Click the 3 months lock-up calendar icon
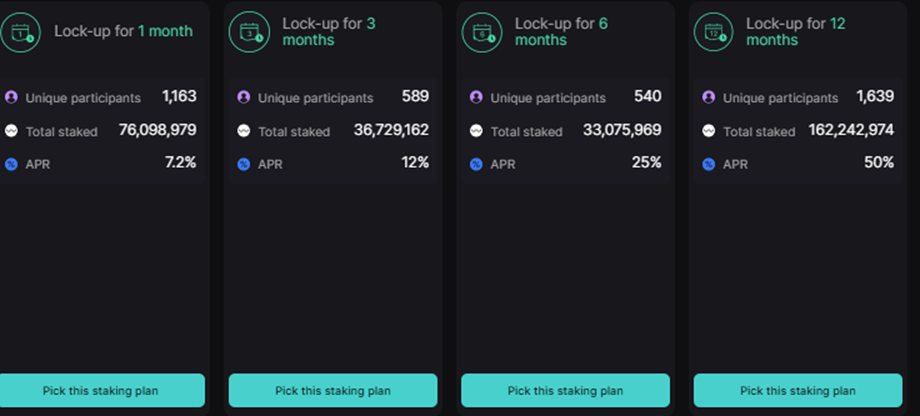 pyautogui.click(x=250, y=32)
